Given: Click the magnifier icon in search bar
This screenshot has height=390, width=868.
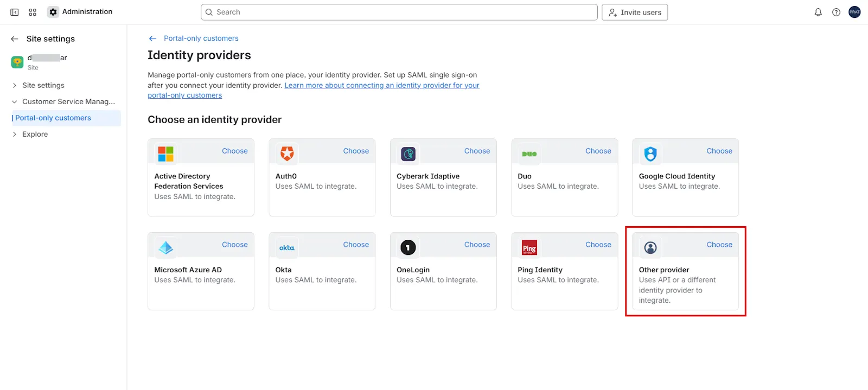Looking at the screenshot, I should click(209, 12).
